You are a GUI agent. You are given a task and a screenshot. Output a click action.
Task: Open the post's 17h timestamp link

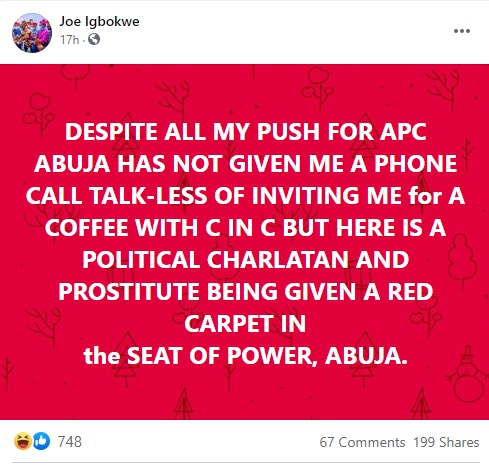click(x=70, y=40)
